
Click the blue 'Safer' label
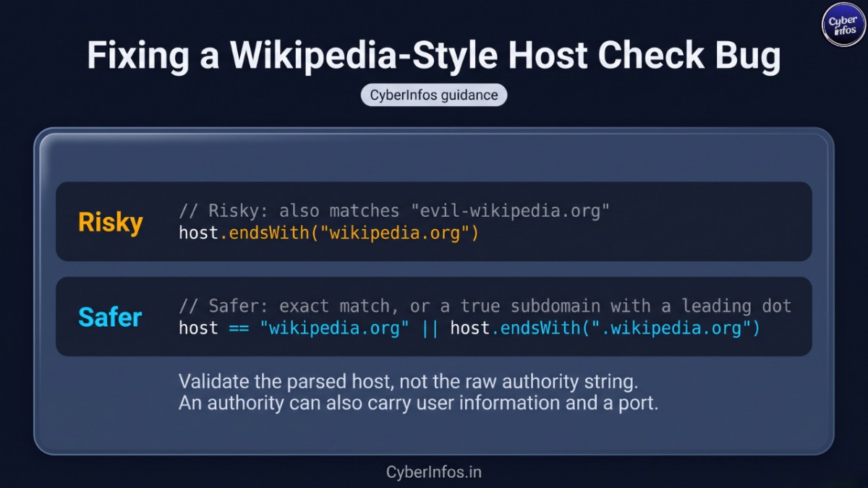point(110,317)
